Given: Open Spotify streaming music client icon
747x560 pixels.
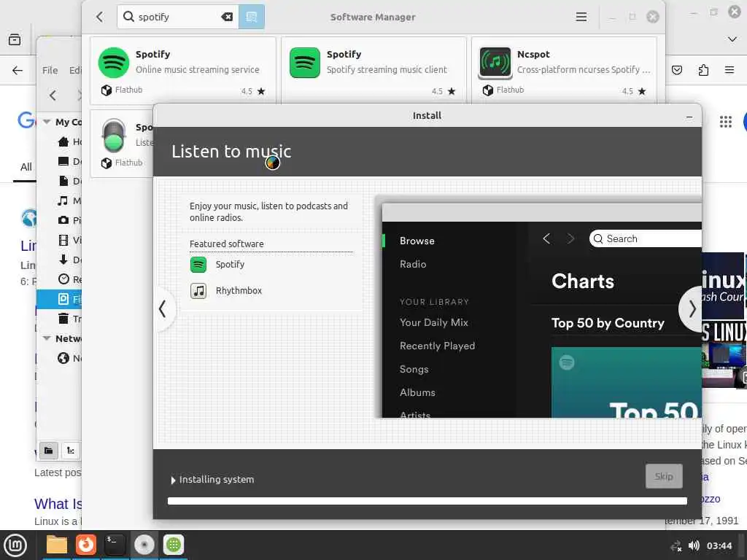Looking at the screenshot, I should click(x=304, y=63).
